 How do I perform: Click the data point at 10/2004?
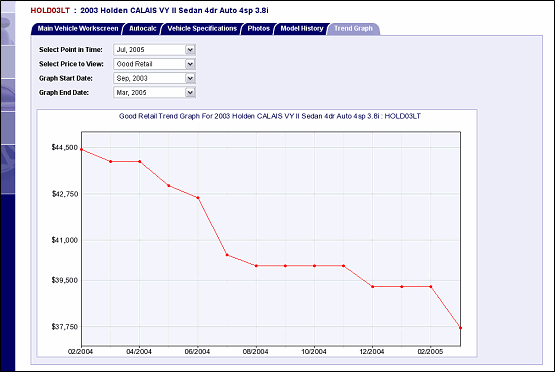[x=314, y=266]
